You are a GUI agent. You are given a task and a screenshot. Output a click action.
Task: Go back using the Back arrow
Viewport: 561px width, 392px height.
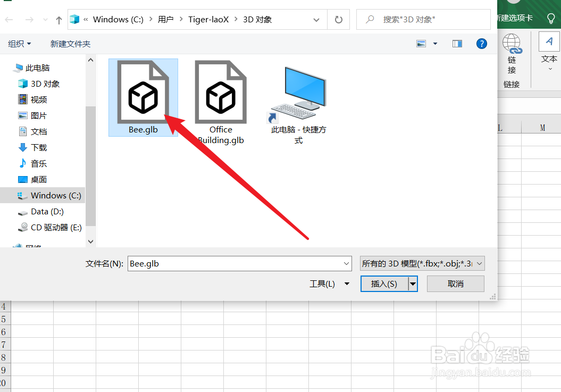(9, 19)
